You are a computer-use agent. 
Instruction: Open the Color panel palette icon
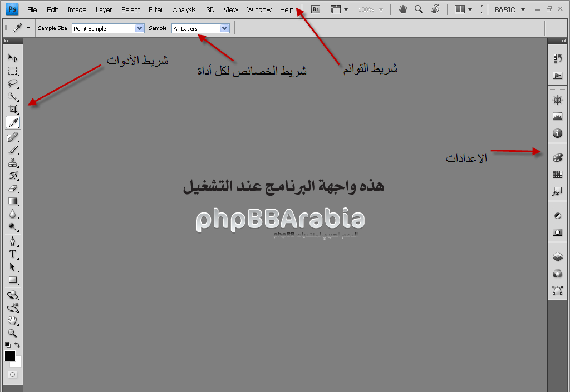point(557,158)
